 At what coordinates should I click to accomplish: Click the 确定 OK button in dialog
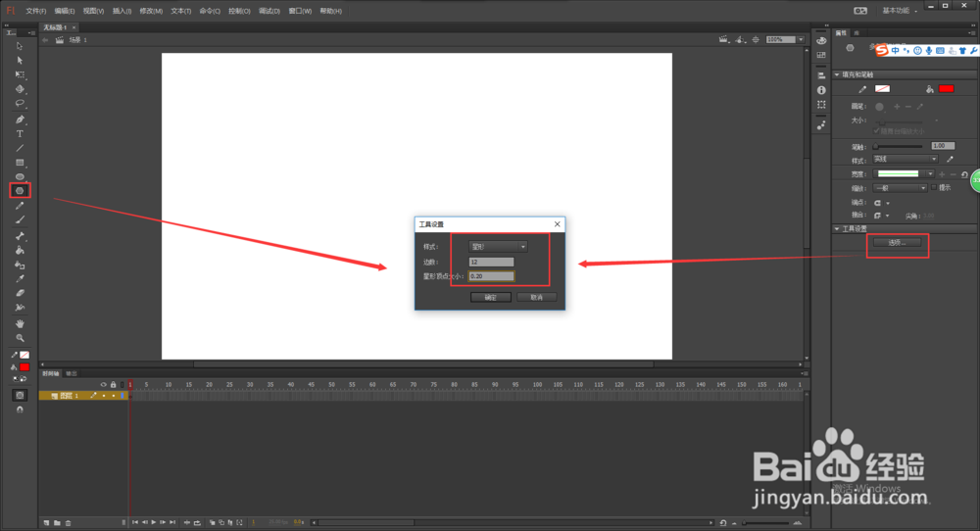491,298
